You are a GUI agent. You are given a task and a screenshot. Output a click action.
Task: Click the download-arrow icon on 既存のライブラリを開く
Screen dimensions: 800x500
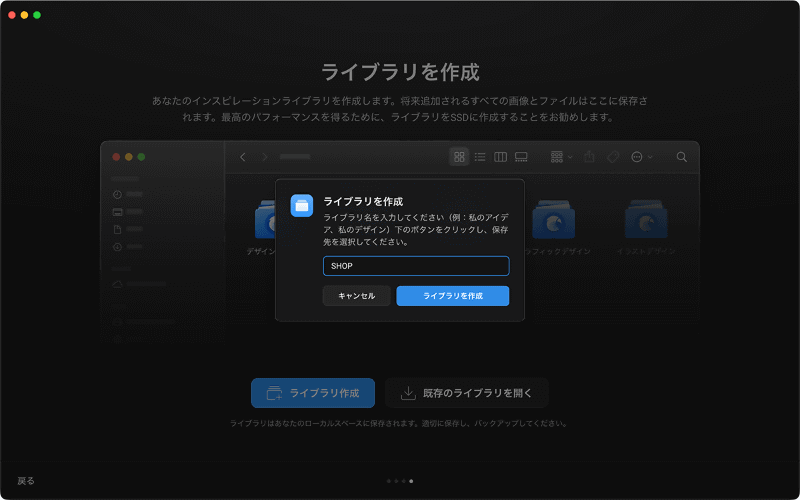tap(408, 393)
